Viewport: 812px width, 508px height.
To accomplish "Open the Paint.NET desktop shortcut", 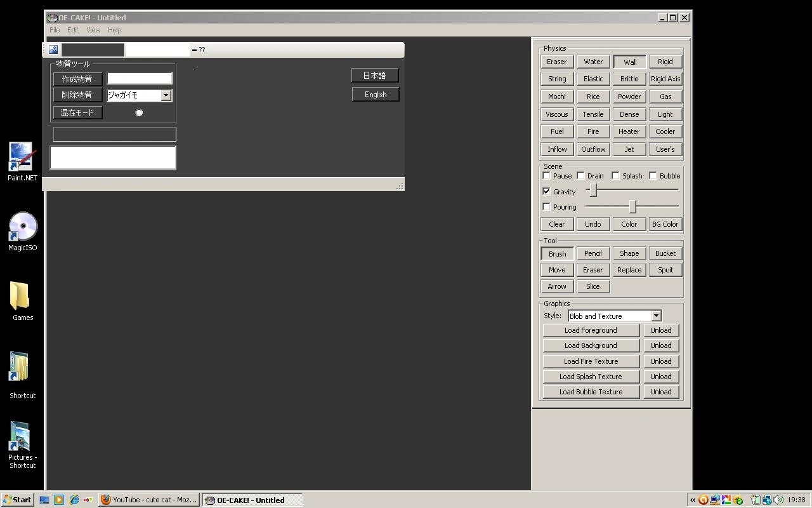I will point(22,158).
